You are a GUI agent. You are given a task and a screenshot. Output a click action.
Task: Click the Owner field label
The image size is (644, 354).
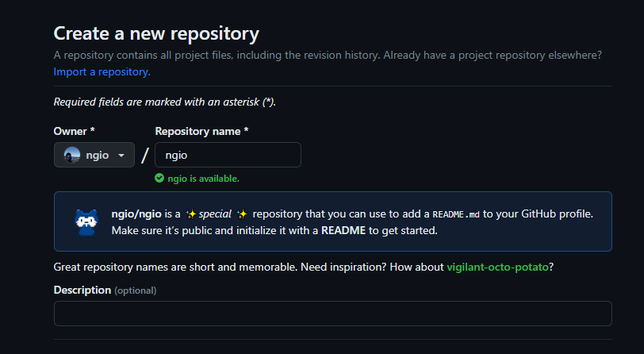[75, 131]
